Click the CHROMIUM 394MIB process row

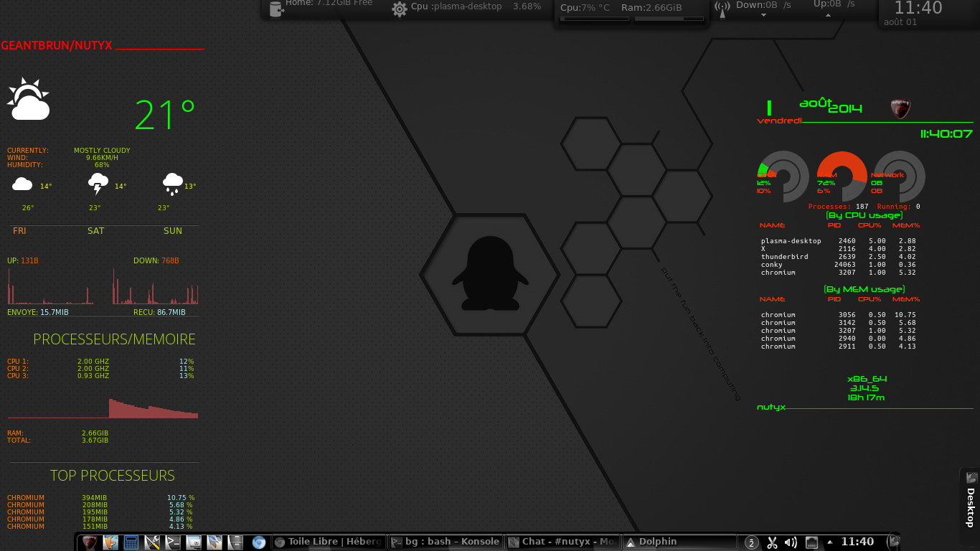(100, 498)
